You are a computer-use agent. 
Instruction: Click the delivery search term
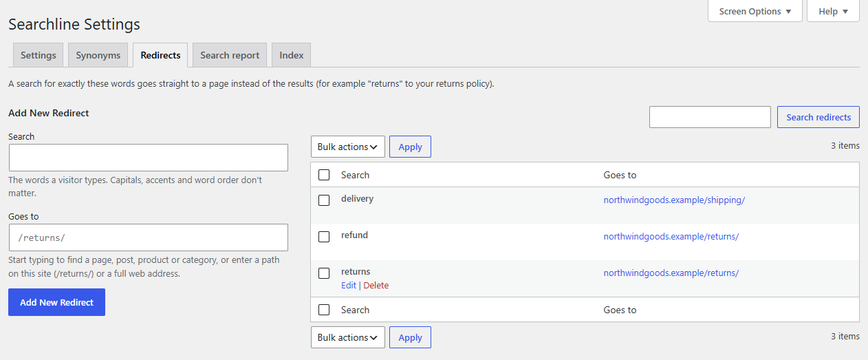(x=357, y=199)
